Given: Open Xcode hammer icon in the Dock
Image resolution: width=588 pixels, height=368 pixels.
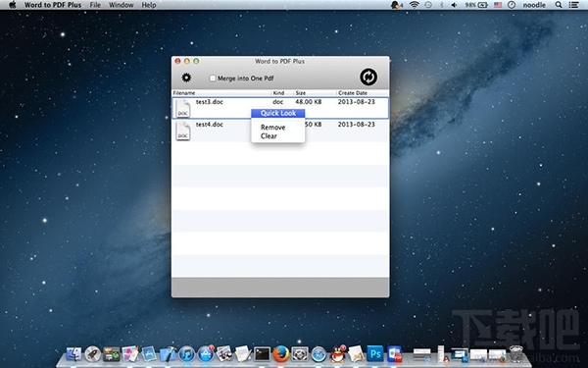Looking at the screenshot, I should (168, 354).
